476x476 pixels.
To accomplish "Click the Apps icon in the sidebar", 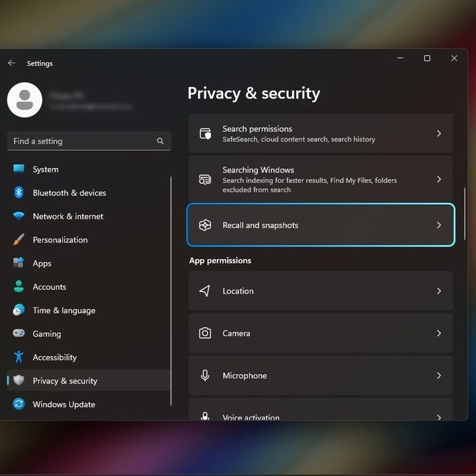I will click(x=19, y=263).
